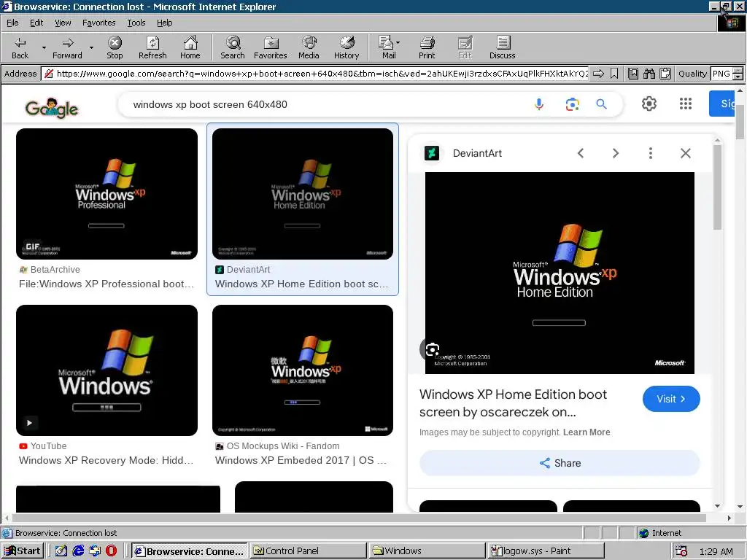747x560 pixels.
Task: Select the YouTube Recovery Mode video thumbnail
Action: click(x=107, y=370)
